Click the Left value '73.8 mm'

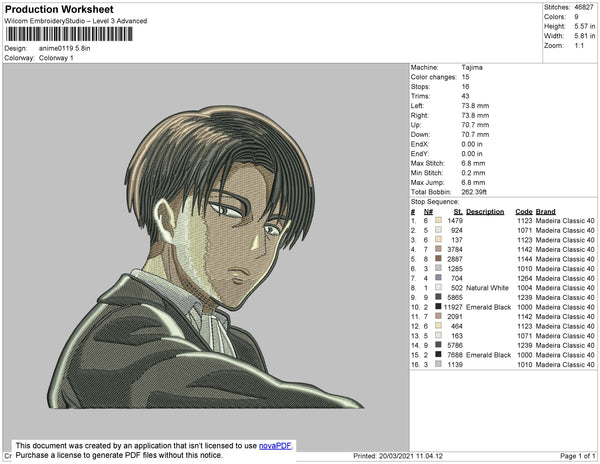pos(475,106)
